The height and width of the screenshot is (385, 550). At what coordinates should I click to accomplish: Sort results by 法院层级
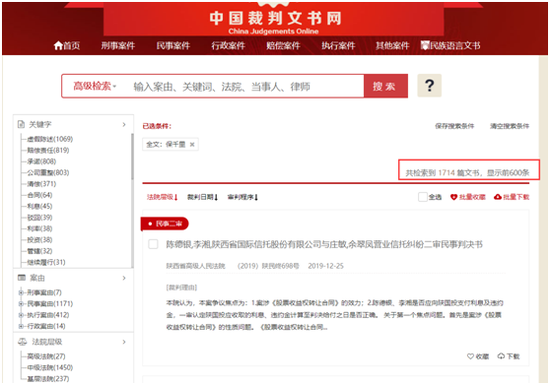pyautogui.click(x=162, y=197)
